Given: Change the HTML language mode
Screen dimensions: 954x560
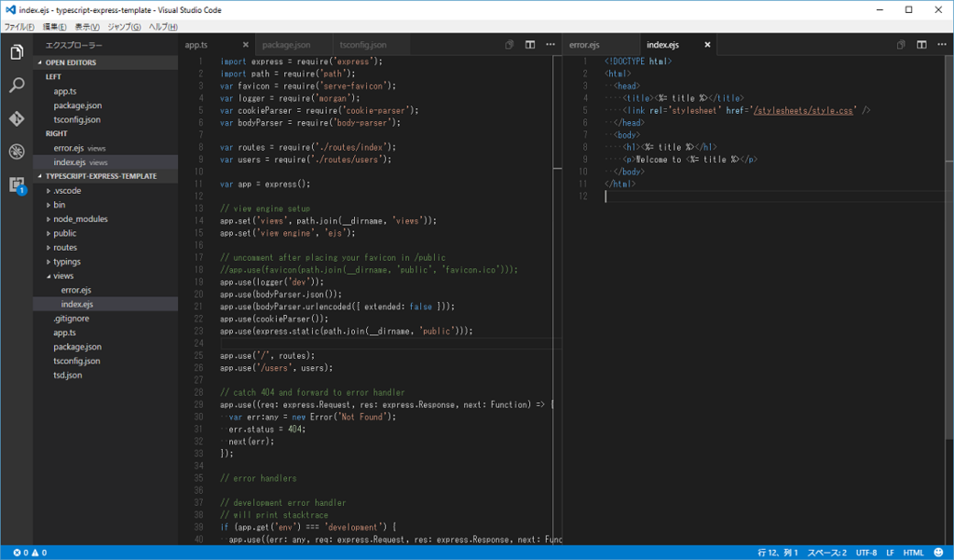Looking at the screenshot, I should pos(913,553).
